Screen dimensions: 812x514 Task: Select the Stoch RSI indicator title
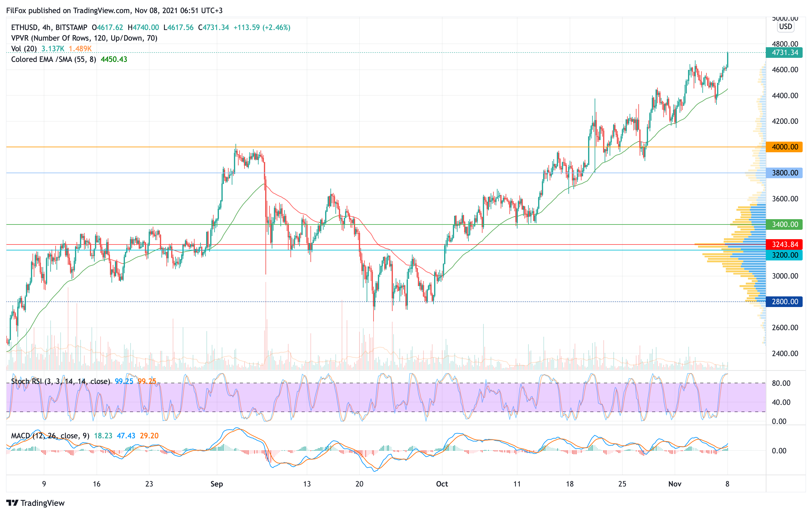(61, 381)
